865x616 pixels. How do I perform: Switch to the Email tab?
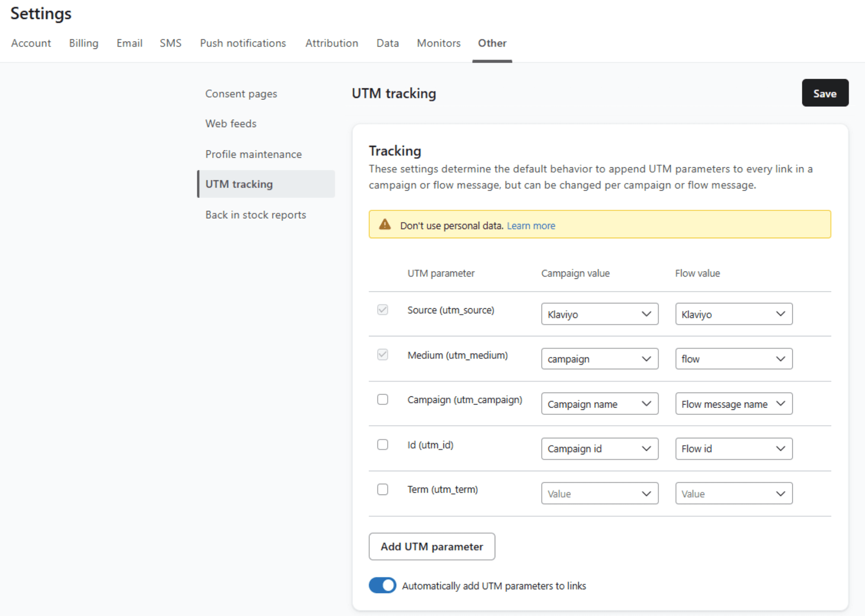(129, 43)
